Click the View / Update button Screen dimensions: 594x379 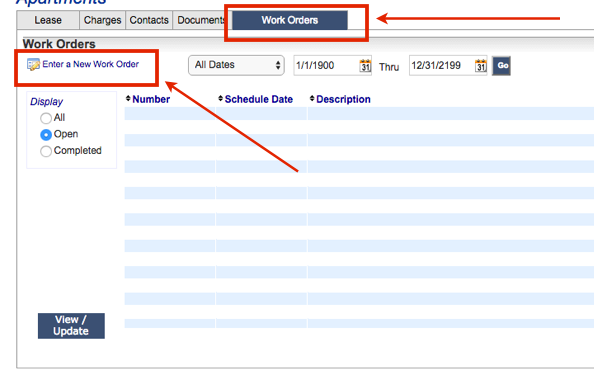(x=71, y=326)
